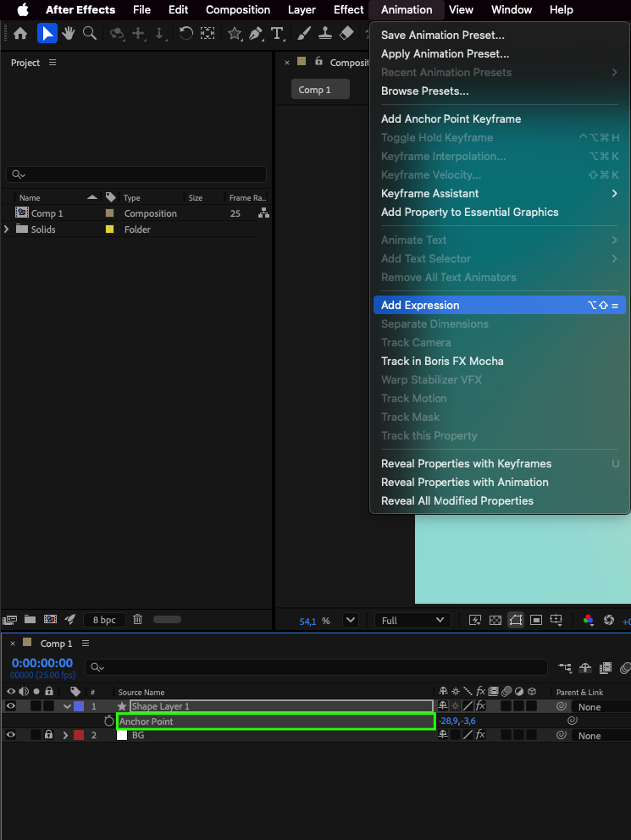Create a new folder in Project panel
Viewport: 631px width, 840px height.
30,619
